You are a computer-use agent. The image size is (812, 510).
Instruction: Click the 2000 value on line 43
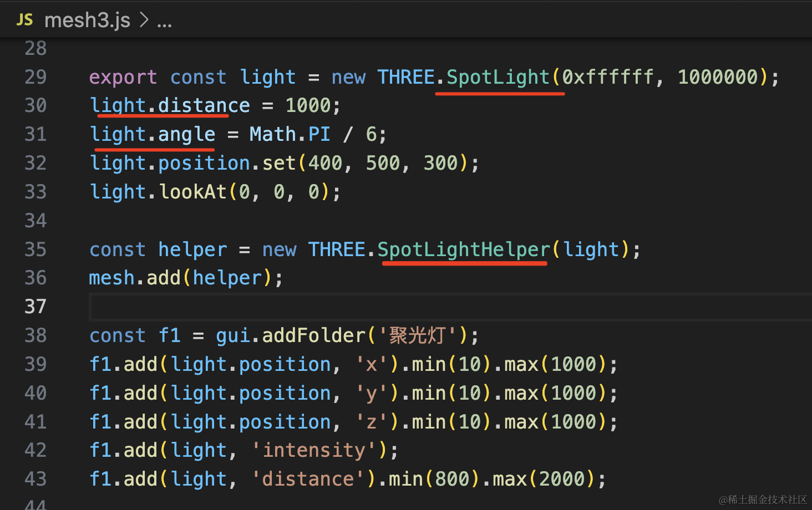(x=562, y=479)
